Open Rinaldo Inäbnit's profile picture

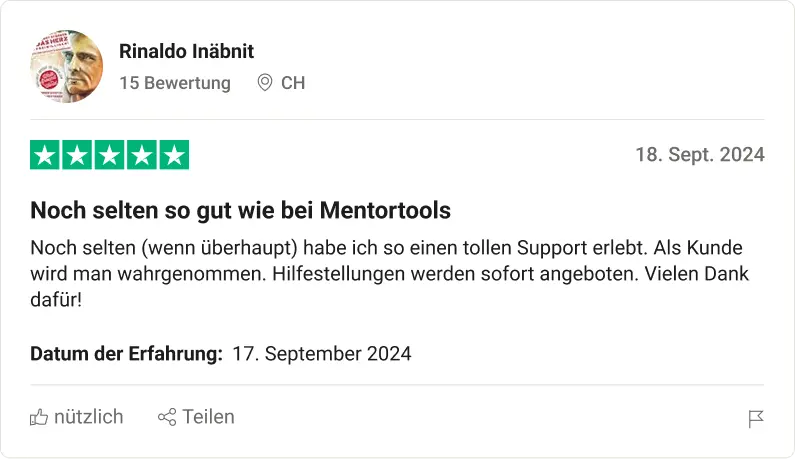click(x=67, y=66)
